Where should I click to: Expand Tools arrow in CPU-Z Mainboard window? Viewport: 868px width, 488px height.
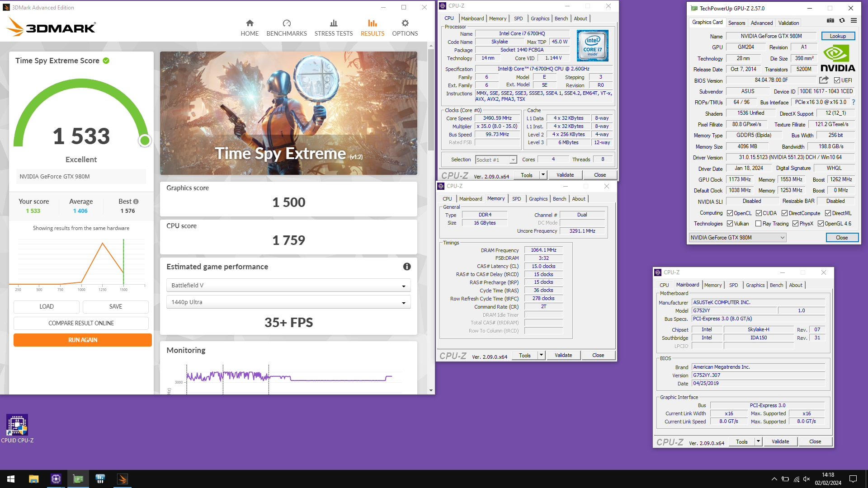click(x=758, y=441)
